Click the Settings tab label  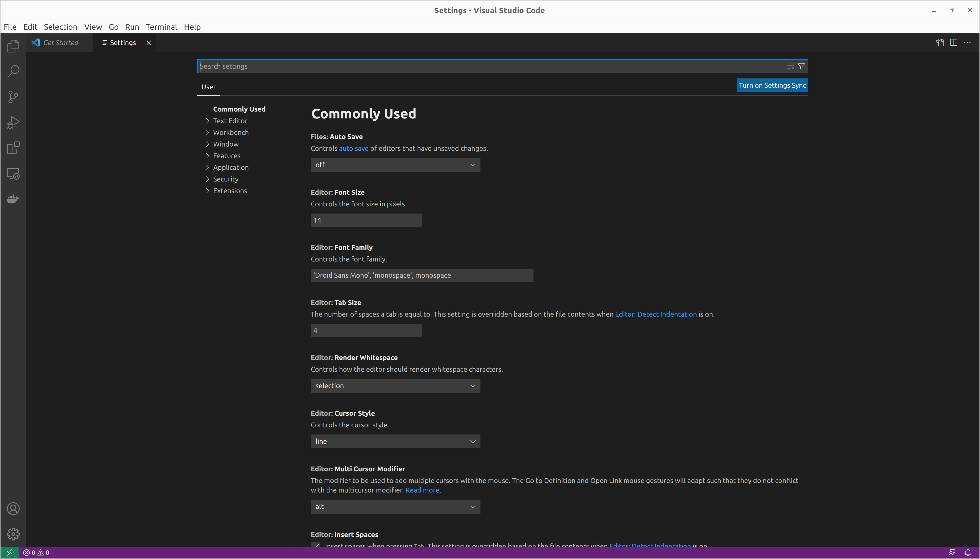[x=122, y=42]
